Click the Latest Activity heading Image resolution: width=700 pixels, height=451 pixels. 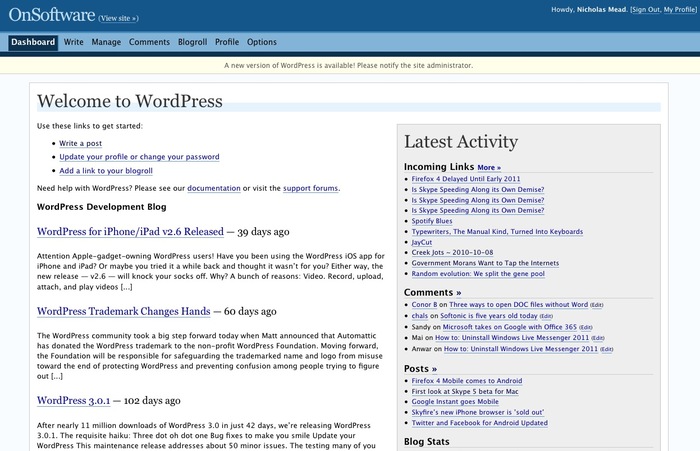(461, 142)
